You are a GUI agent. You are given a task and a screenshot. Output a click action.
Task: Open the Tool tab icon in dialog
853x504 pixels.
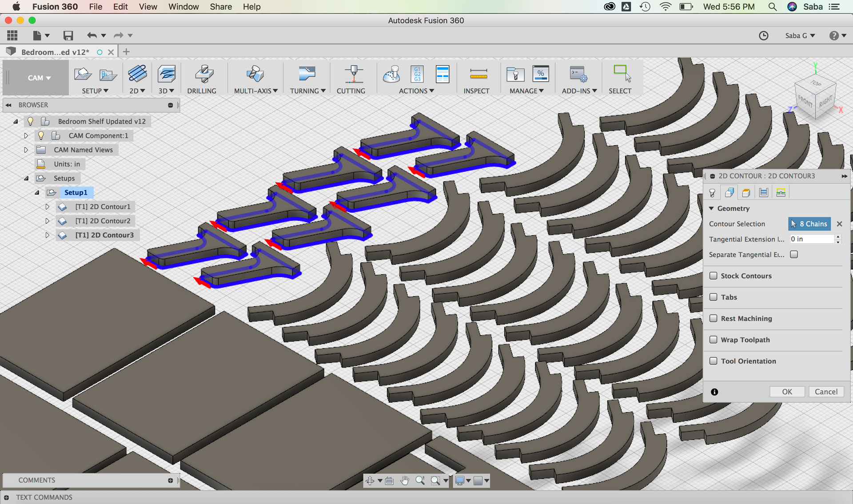(x=713, y=192)
